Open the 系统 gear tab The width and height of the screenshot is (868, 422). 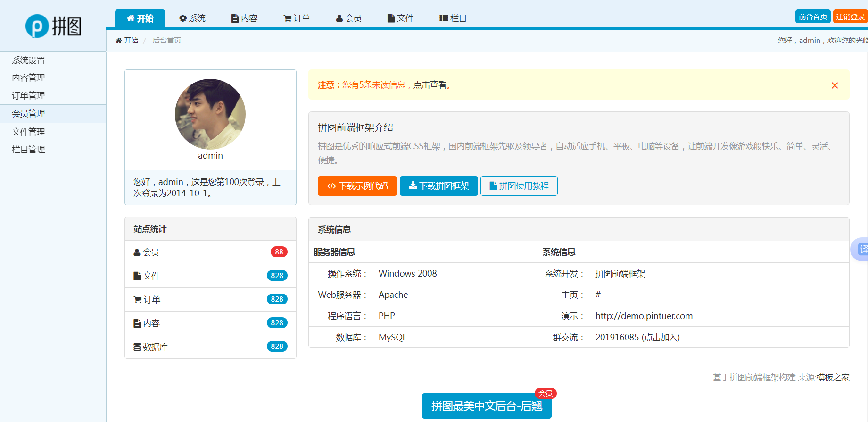click(192, 18)
